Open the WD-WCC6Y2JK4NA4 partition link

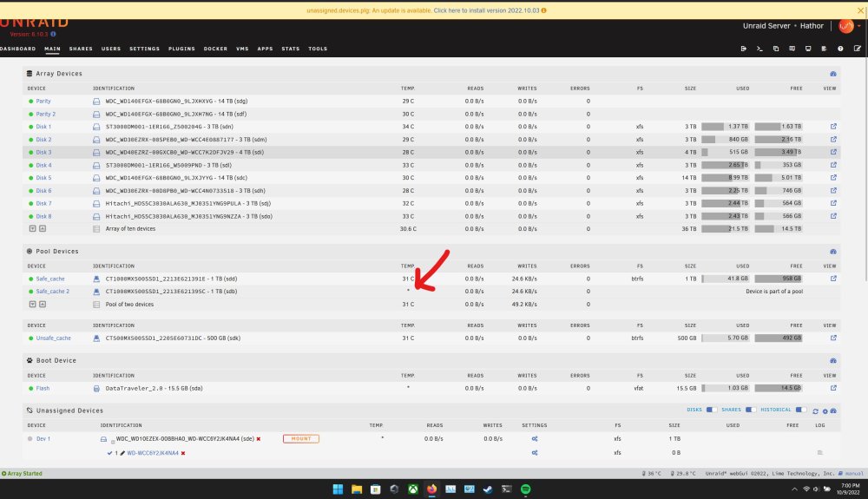click(153, 453)
